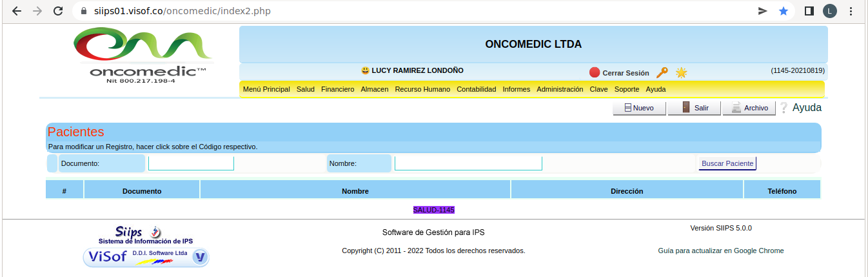Screen dimensions: 868x277
Task: Bookmark this page with the star icon
Action: (783, 11)
